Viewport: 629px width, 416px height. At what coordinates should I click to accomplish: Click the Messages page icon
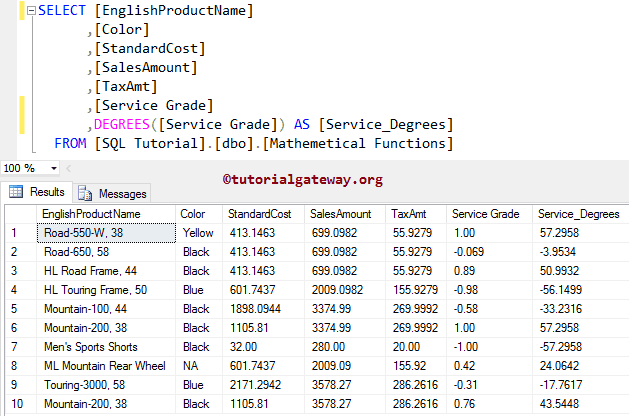click(85, 193)
